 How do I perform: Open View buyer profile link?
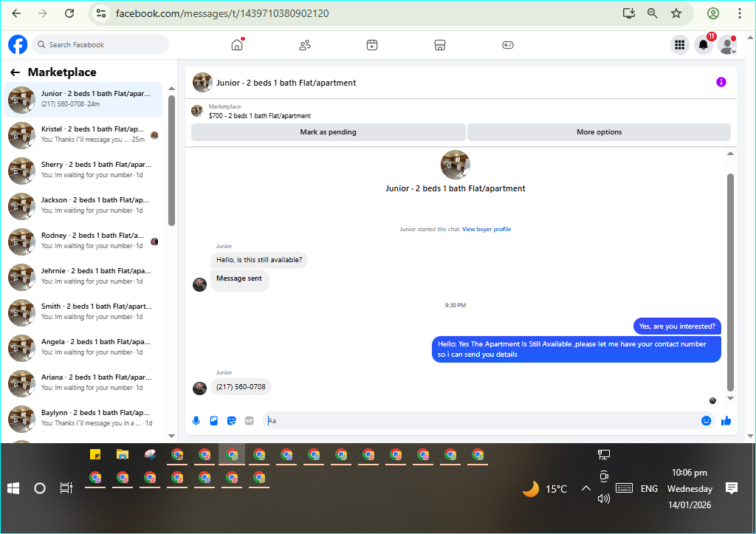pos(487,229)
